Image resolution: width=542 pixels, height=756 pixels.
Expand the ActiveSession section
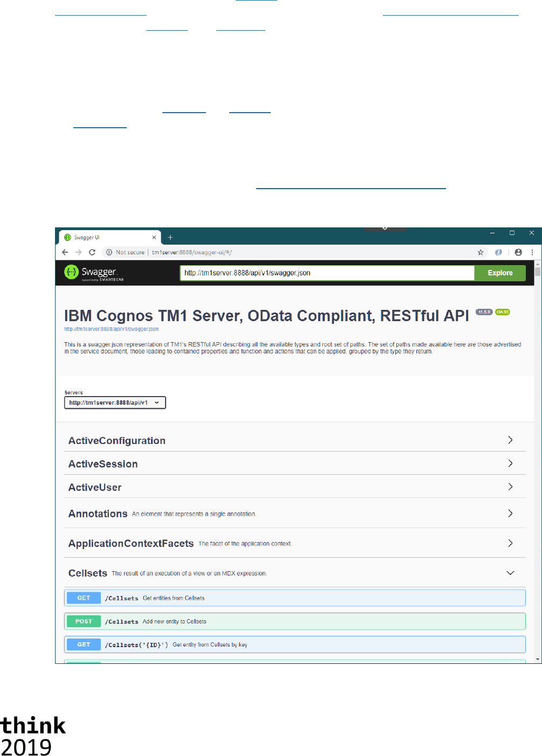(295, 463)
